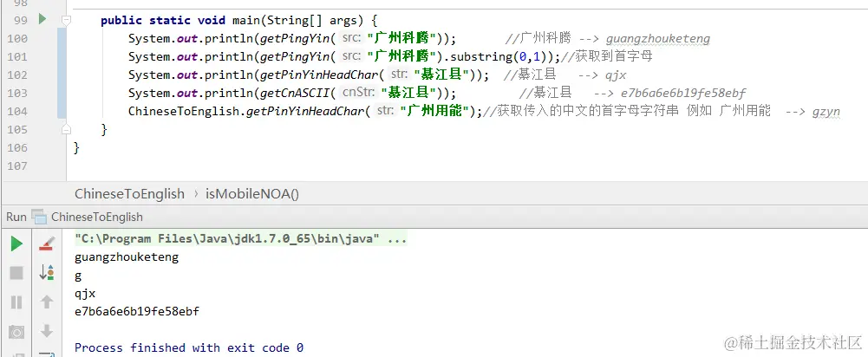Click the 'str:' parameter hint on line 104

(385, 110)
